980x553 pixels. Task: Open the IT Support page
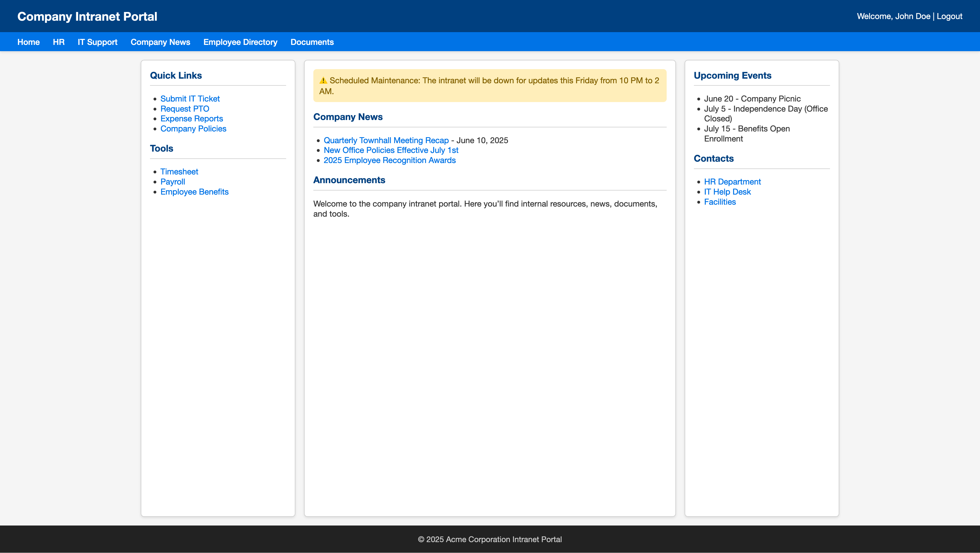(97, 42)
